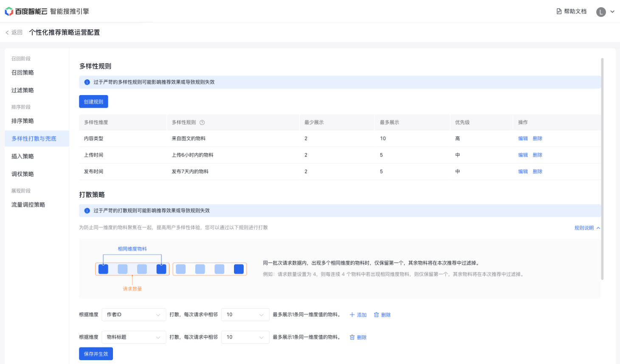Open the user avatar L menu
This screenshot has width=620, height=364.
pyautogui.click(x=601, y=12)
